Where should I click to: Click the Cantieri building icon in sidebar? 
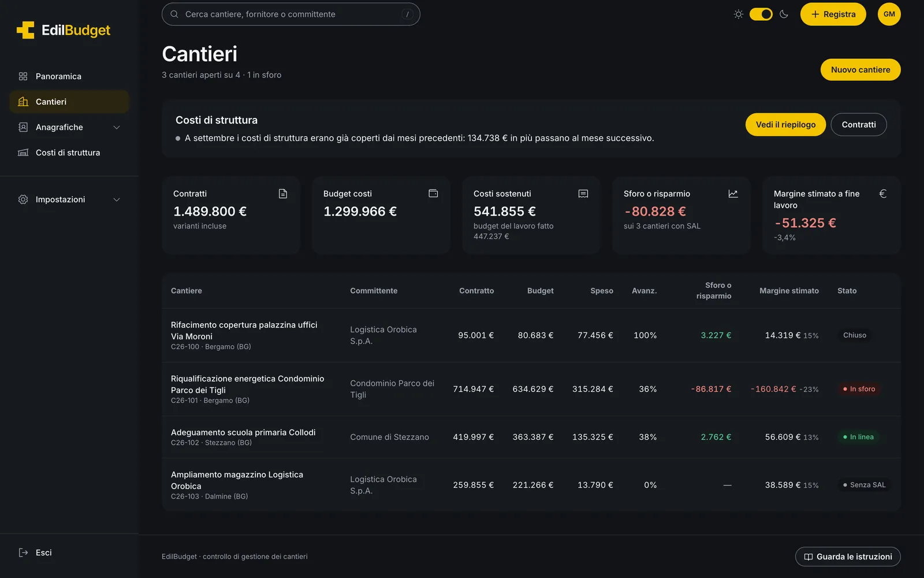click(x=23, y=102)
